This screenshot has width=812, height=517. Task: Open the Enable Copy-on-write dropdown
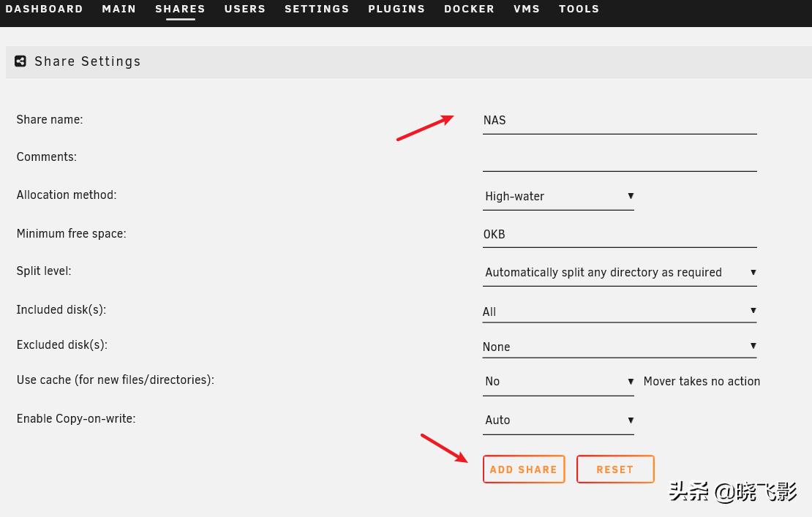[x=558, y=420]
